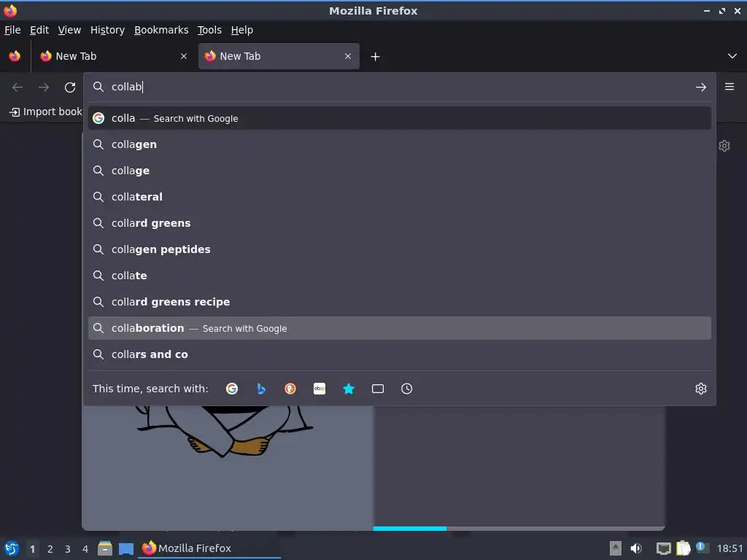Click the Import bookmarks button

(x=45, y=112)
